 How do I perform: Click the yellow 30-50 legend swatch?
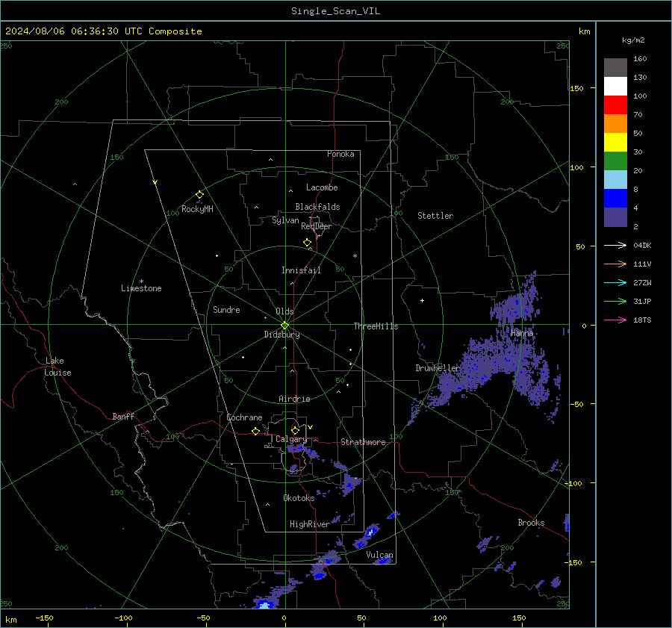click(615, 143)
